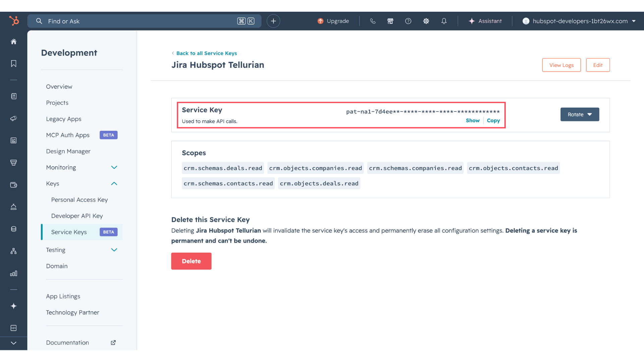
Task: Open Technology Partner in the sidebar
Action: [x=72, y=312]
